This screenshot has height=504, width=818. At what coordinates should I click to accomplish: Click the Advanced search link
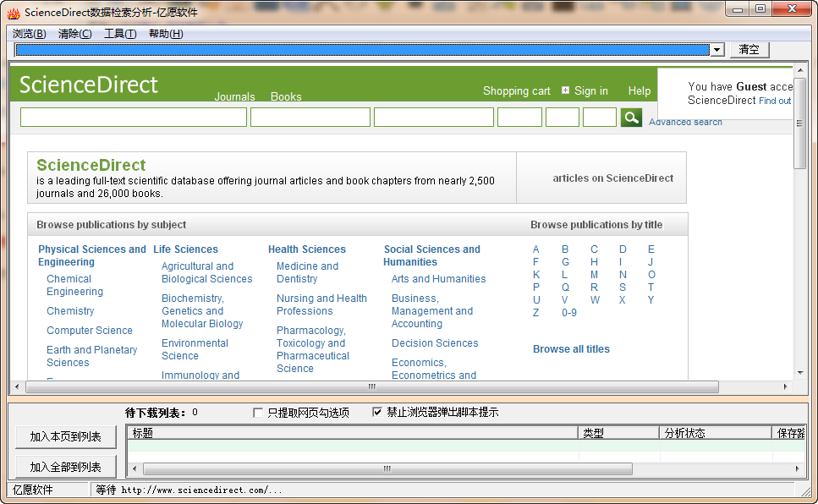click(685, 122)
